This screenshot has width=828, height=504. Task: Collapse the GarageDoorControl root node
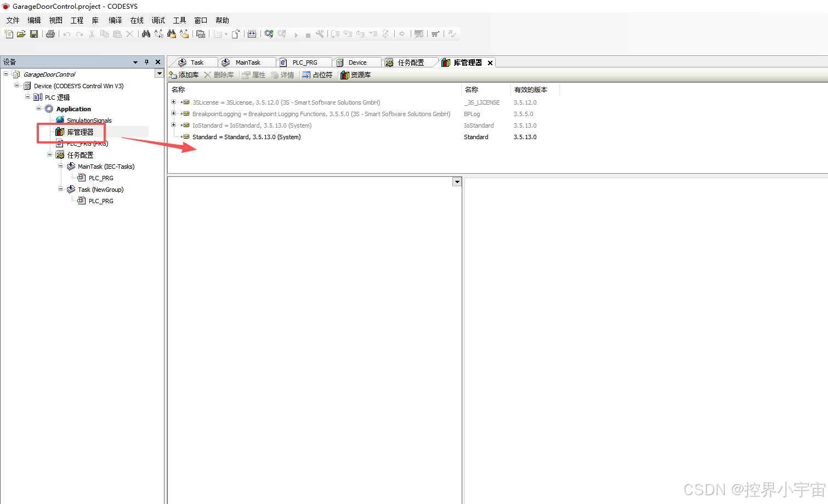tap(5, 73)
